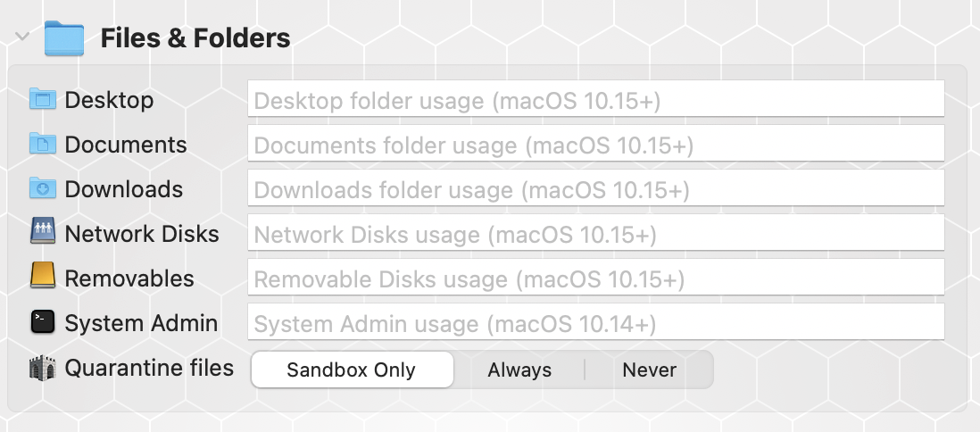Viewport: 980px width, 432px height.
Task: Select the Sandbox Only quarantine option
Action: (352, 370)
